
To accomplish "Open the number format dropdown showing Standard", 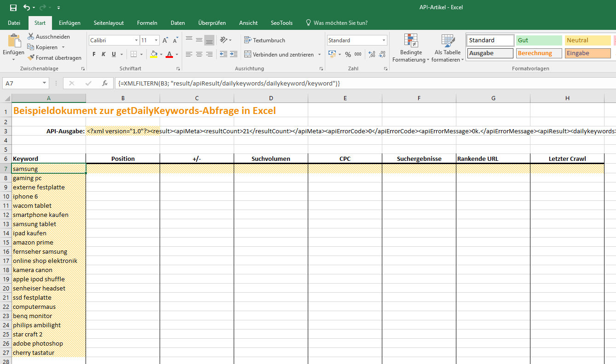I will (x=384, y=40).
